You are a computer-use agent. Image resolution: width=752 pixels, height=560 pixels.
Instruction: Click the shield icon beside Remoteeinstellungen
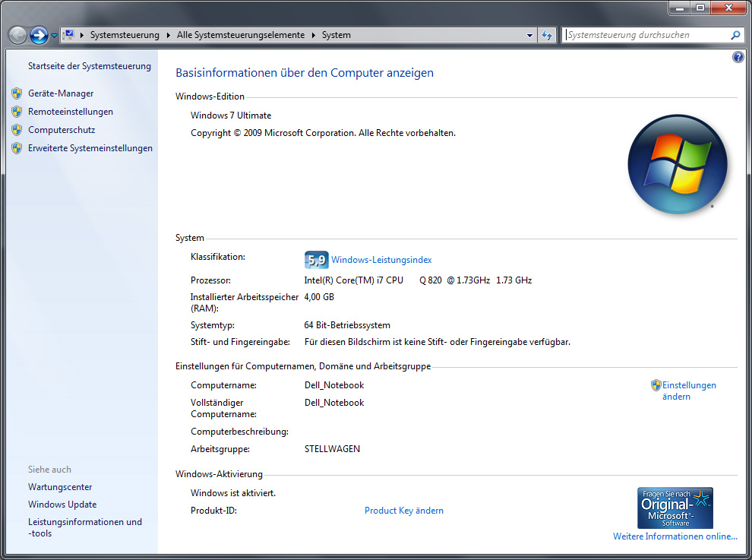(17, 112)
